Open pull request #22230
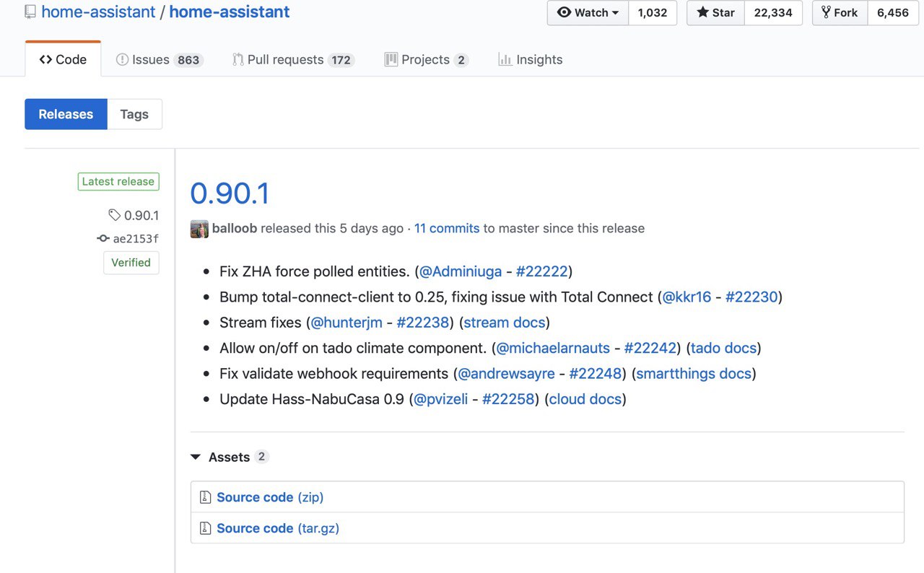Viewport: 924px width, 573px height. coord(751,297)
